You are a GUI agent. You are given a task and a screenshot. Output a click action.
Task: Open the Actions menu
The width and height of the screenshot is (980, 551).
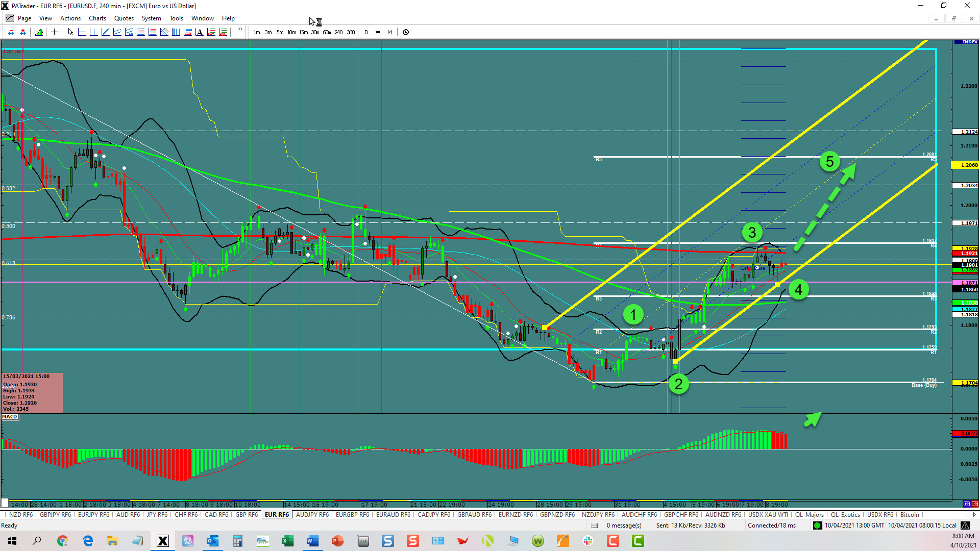(70, 18)
